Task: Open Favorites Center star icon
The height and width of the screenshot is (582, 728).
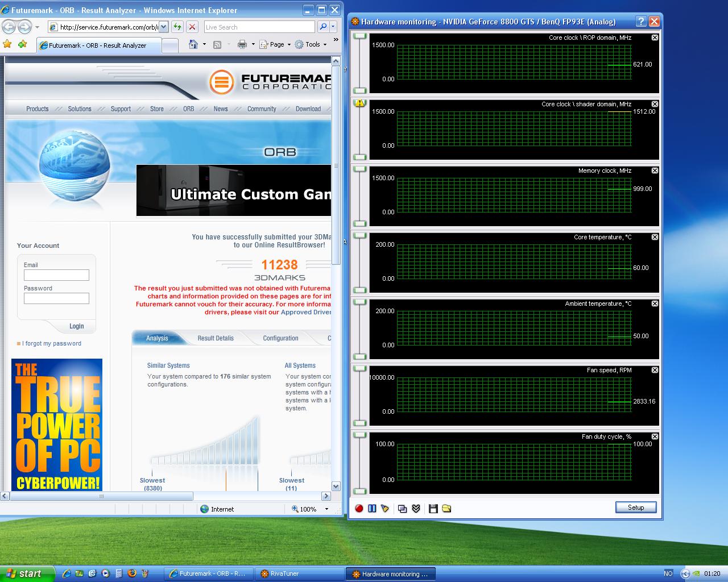Action: 7,44
